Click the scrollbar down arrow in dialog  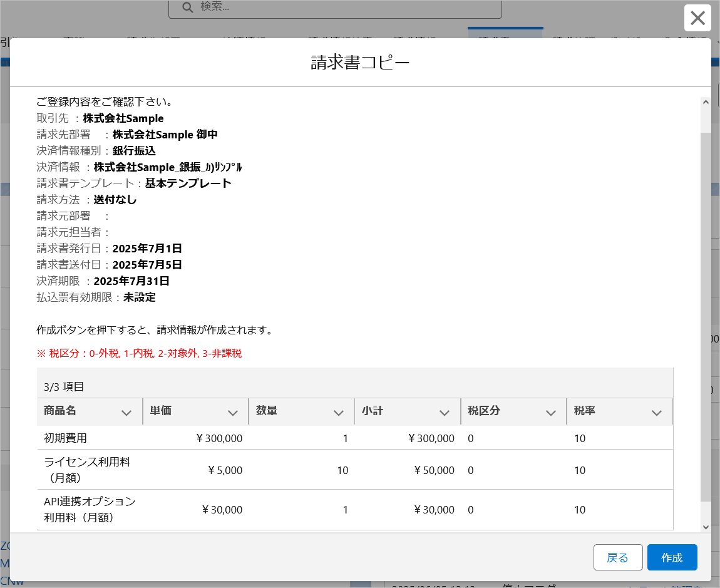(x=706, y=527)
